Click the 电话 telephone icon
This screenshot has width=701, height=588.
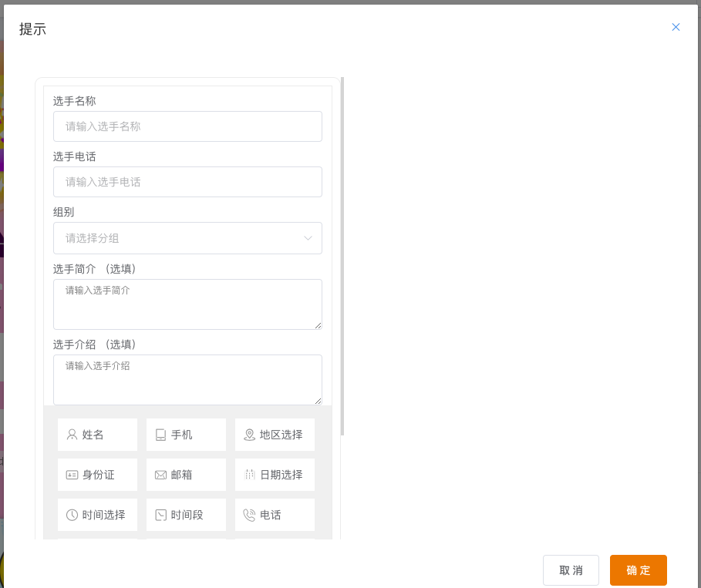click(249, 515)
